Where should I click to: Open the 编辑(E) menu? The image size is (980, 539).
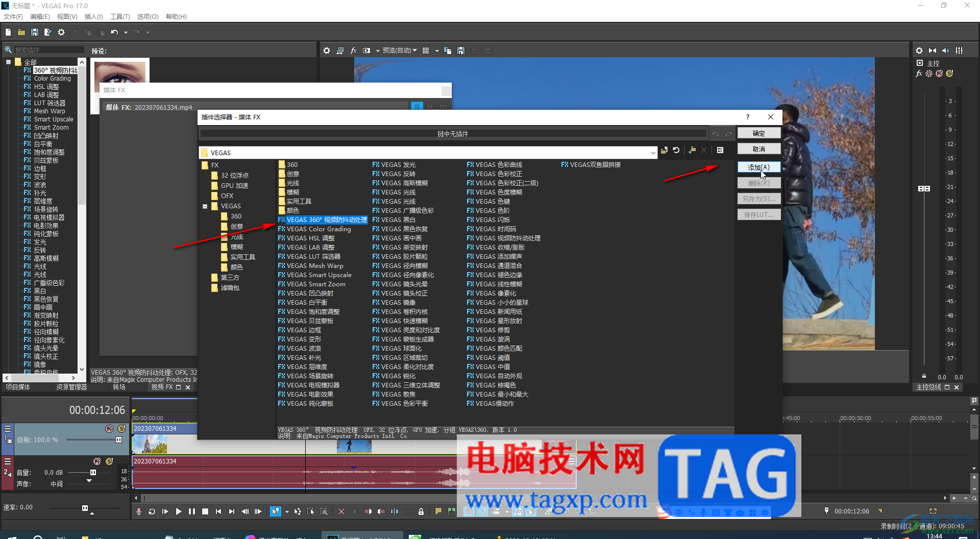click(40, 17)
